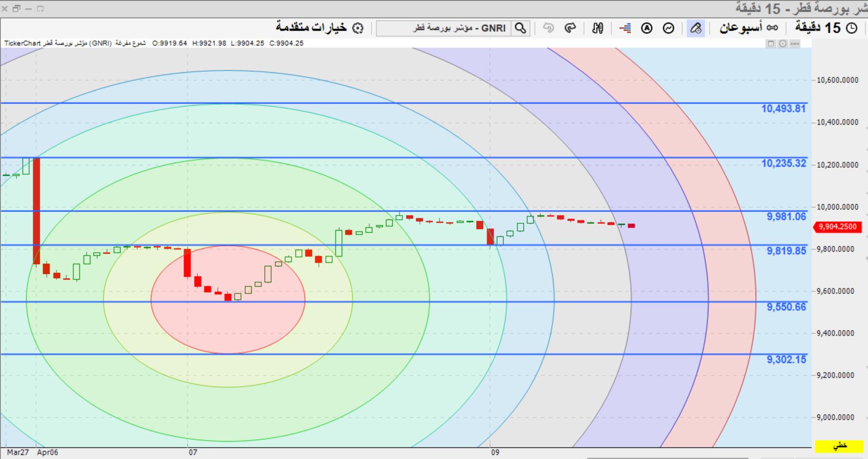This screenshot has height=459, width=868.
Task: Click the link icon beside two weeks
Action: click(x=773, y=28)
